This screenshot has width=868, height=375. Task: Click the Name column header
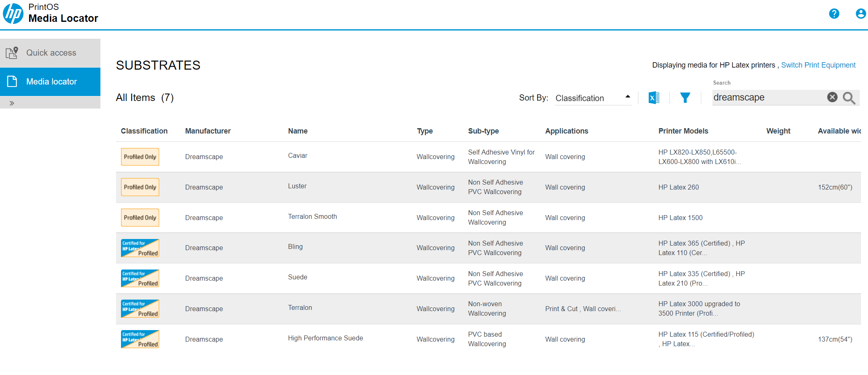pyautogui.click(x=298, y=131)
